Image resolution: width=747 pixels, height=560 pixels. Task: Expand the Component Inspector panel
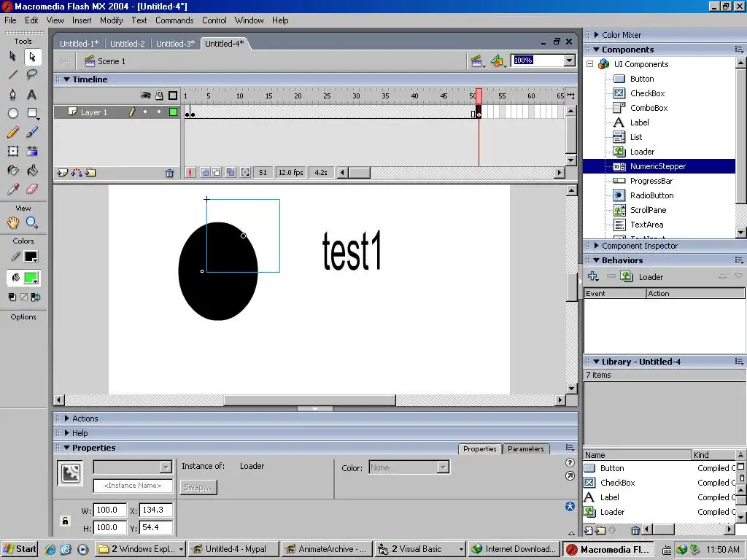coord(596,246)
